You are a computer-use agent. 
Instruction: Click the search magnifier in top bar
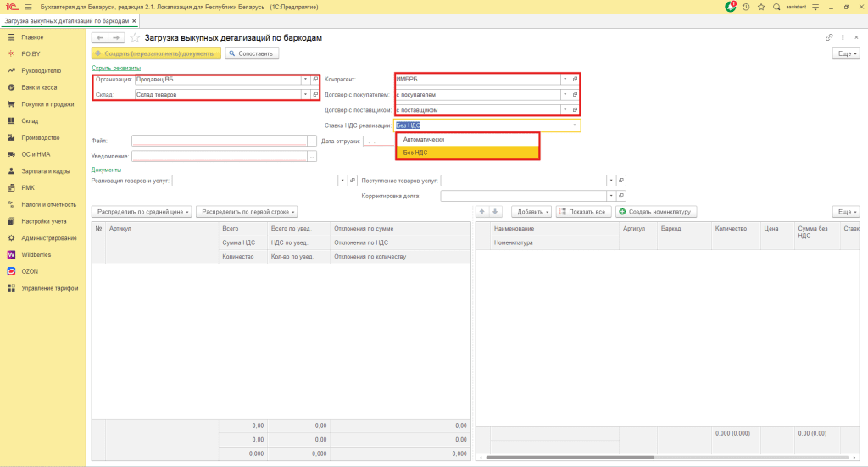pos(777,7)
